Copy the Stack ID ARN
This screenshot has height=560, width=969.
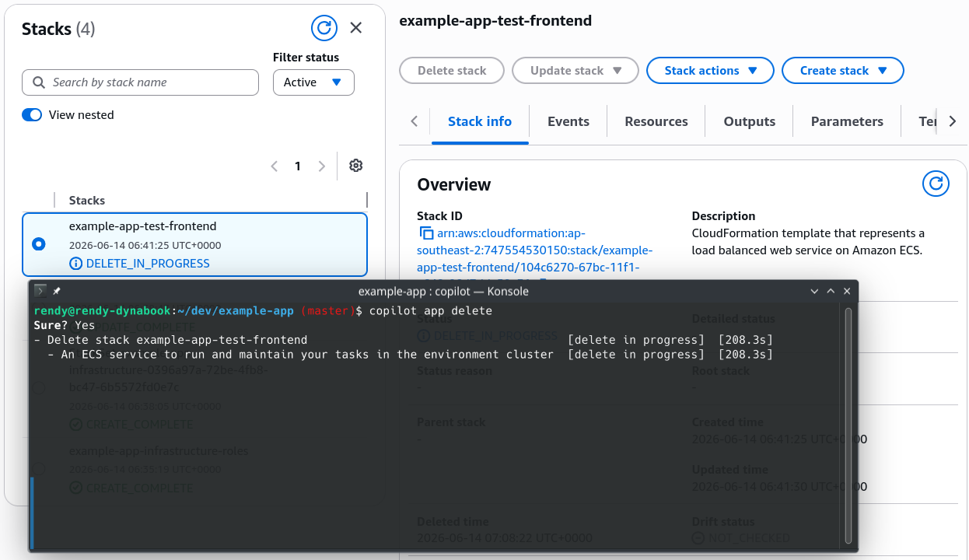[x=426, y=233]
